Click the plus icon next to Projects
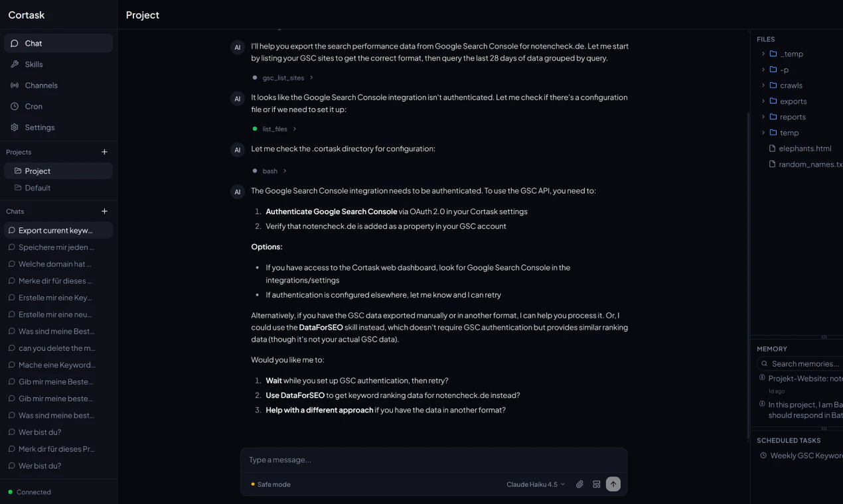This screenshot has width=843, height=504. coord(104,152)
